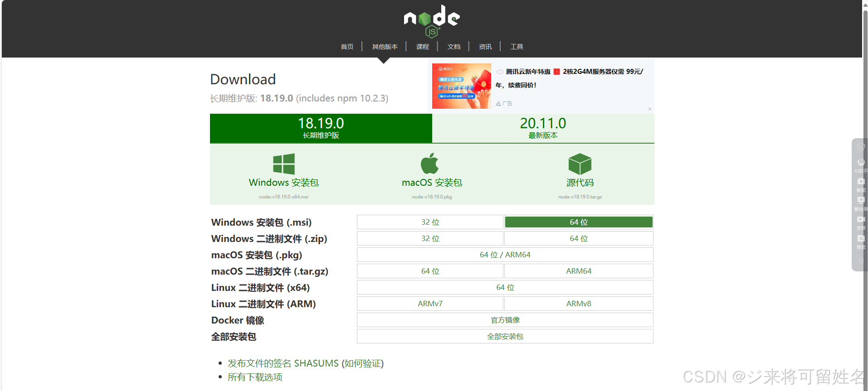
Task: Click the source code cube icon
Action: click(x=580, y=164)
